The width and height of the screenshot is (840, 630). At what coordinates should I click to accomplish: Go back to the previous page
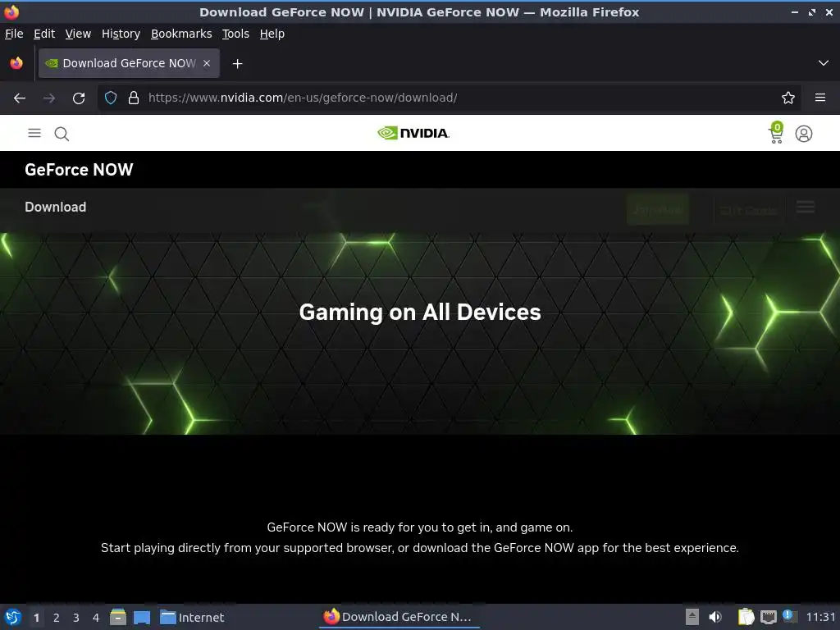click(x=20, y=98)
